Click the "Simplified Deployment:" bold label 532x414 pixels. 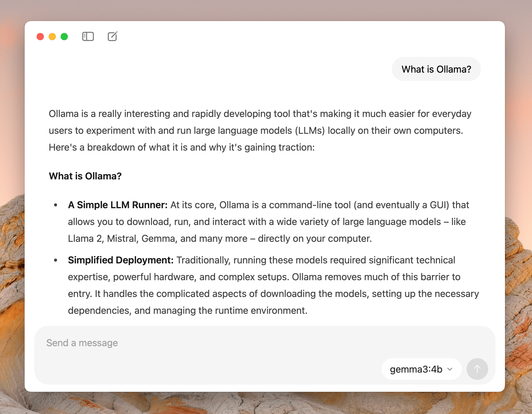(x=121, y=260)
